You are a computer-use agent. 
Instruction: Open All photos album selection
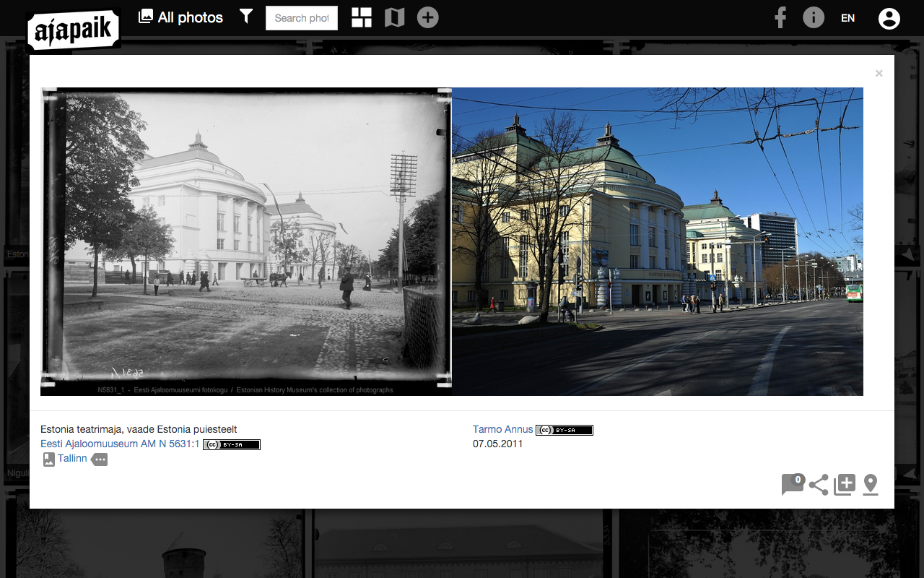coord(180,17)
